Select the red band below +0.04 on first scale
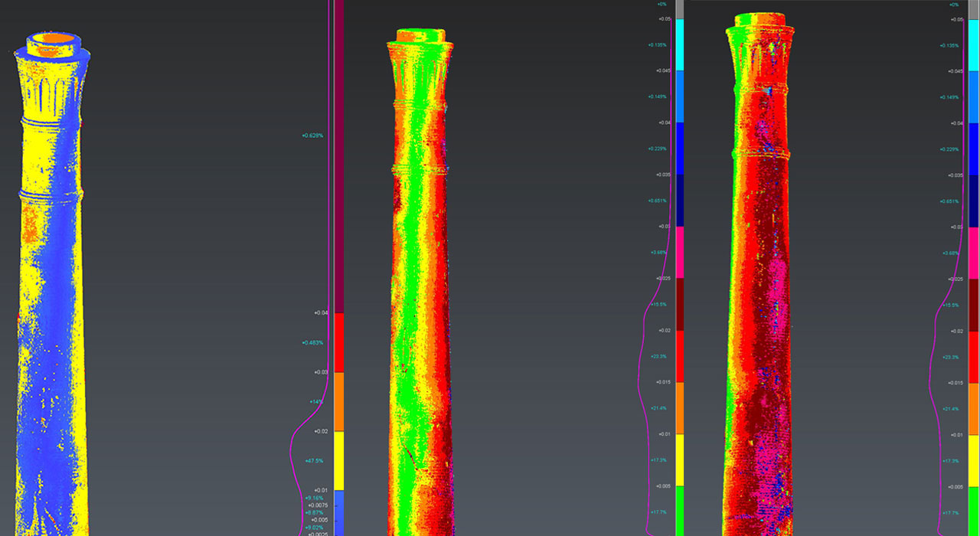Image resolution: width=980 pixels, height=536 pixels. click(339, 342)
